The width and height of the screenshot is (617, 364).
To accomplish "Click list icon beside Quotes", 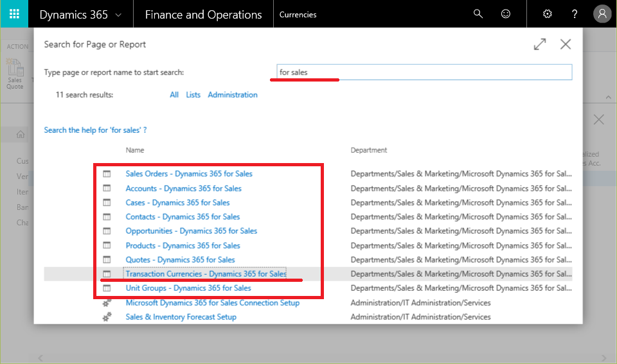I will 107,259.
